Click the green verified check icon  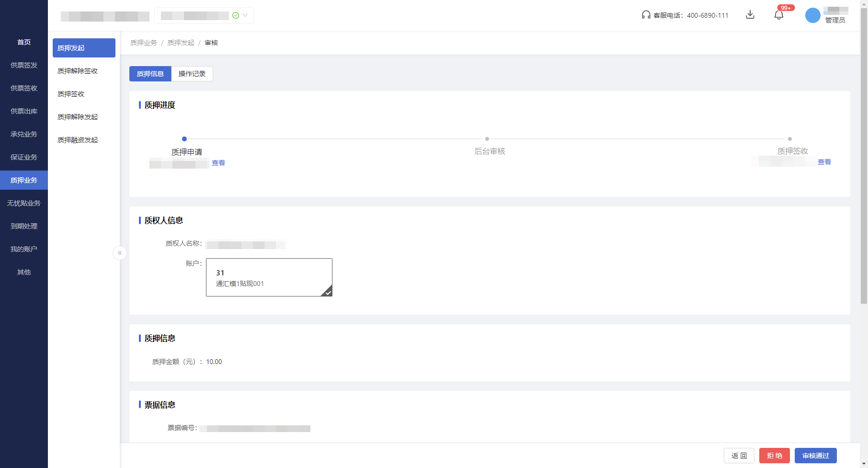(x=236, y=15)
